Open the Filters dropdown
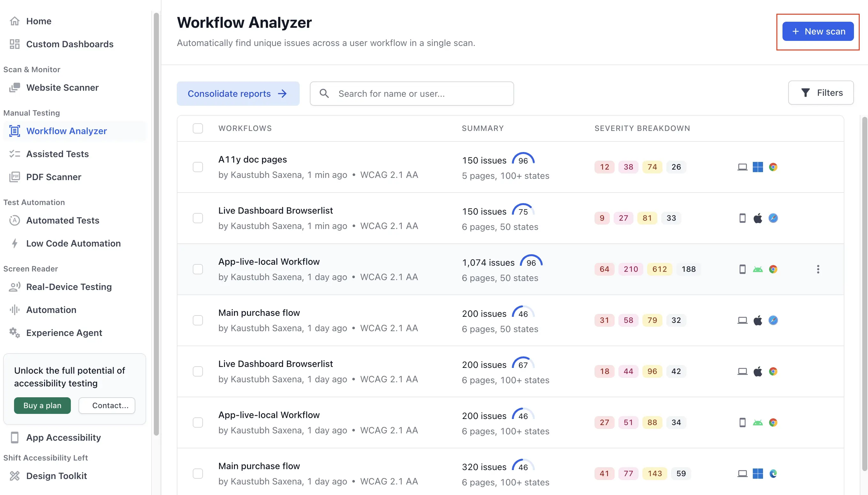 821,93
